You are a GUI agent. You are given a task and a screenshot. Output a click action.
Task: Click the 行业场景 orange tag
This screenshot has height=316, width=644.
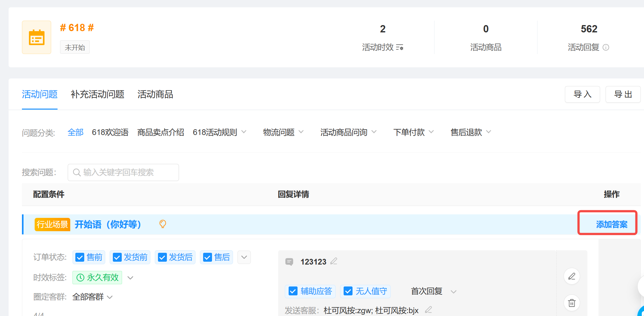point(52,225)
